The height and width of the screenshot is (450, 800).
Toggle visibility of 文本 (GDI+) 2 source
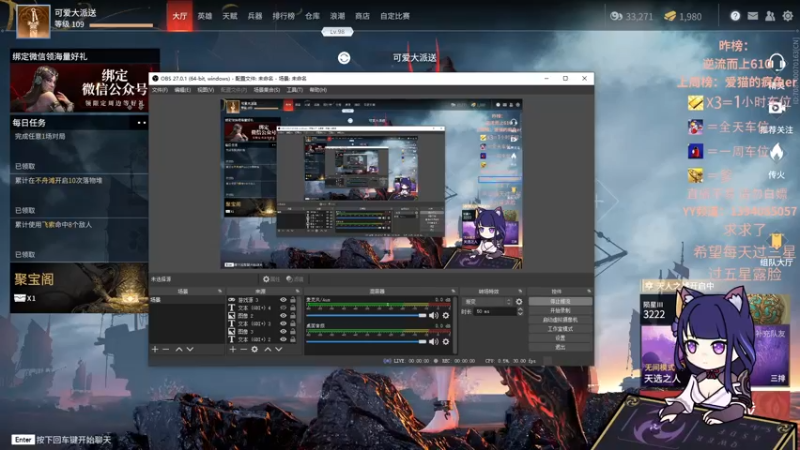pyautogui.click(x=283, y=339)
